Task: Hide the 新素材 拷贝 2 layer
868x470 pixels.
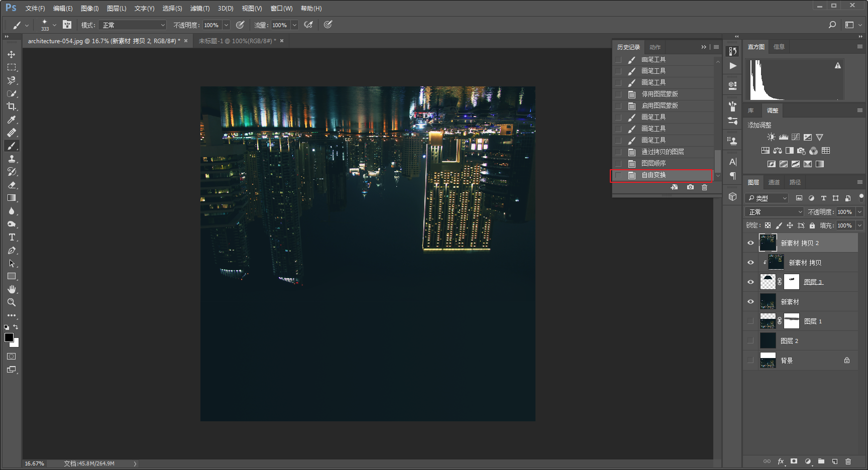Action: (750, 243)
